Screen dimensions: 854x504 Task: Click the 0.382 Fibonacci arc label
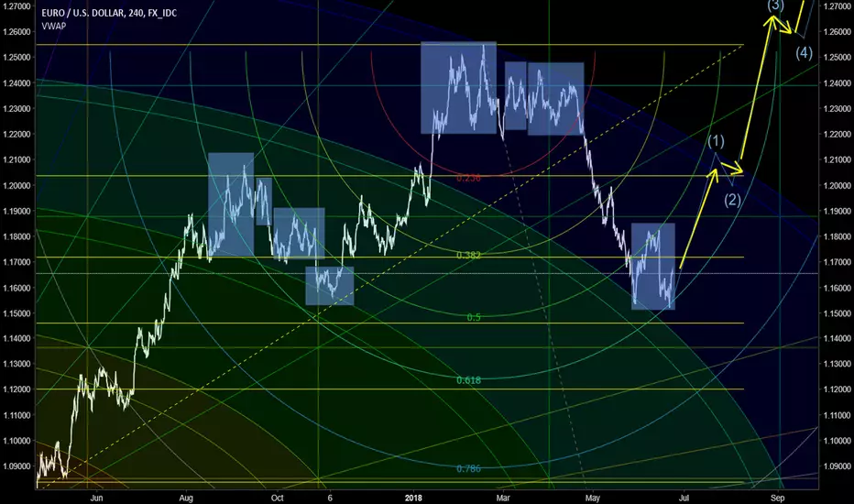pos(468,255)
